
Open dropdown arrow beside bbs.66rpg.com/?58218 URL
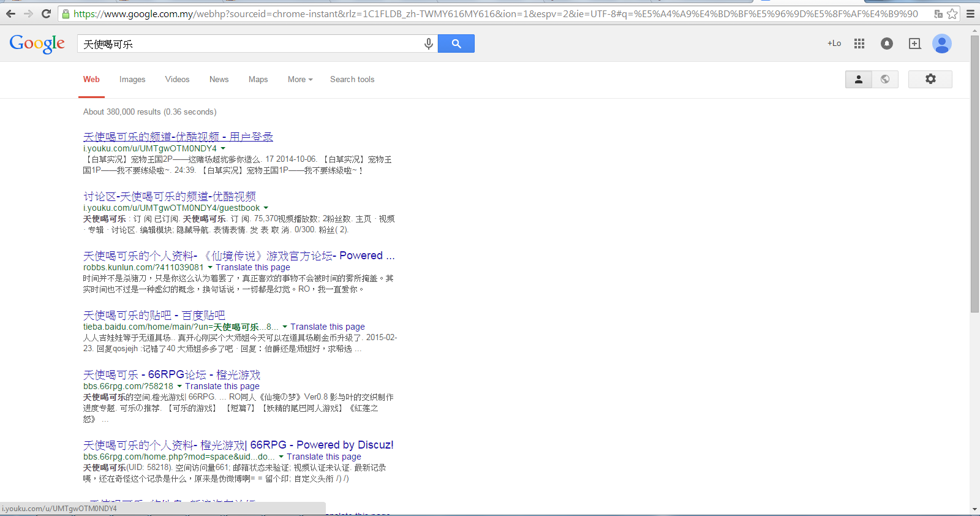click(179, 386)
